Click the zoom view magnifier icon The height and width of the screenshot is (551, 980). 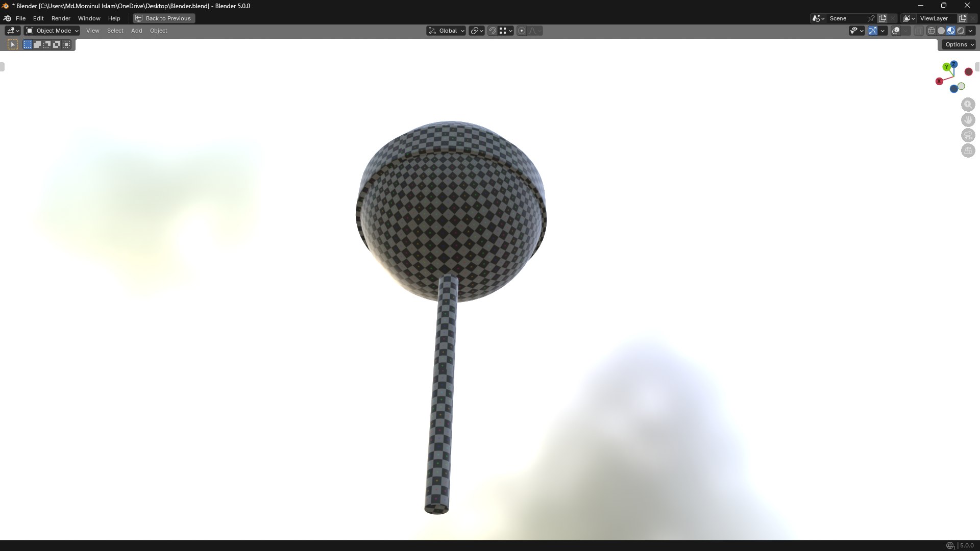click(968, 105)
